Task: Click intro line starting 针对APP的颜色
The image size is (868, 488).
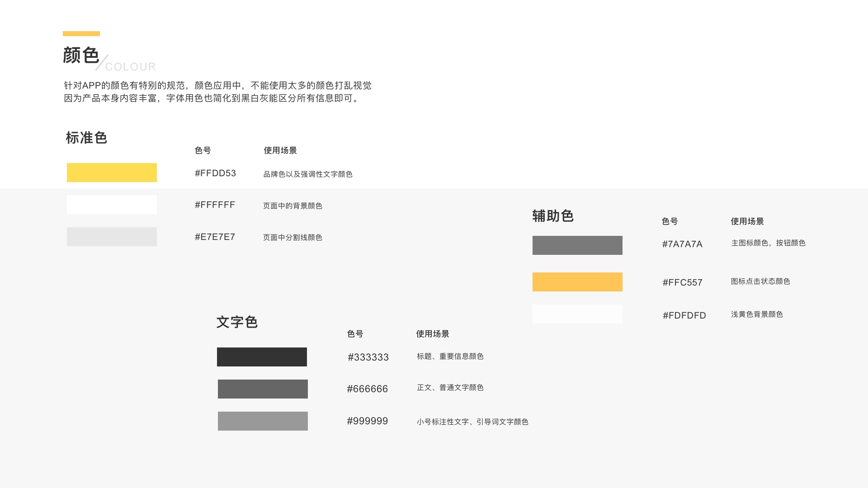Action: pyautogui.click(x=217, y=85)
